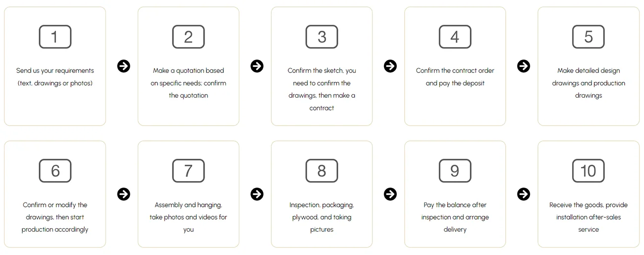644x255 pixels.
Task: Click the arrow between steps 8 and 9
Action: (390, 194)
